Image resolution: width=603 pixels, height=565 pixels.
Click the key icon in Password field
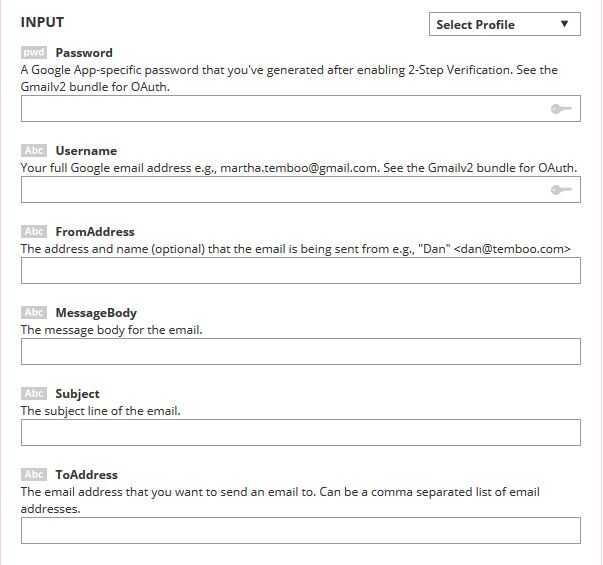click(x=562, y=109)
